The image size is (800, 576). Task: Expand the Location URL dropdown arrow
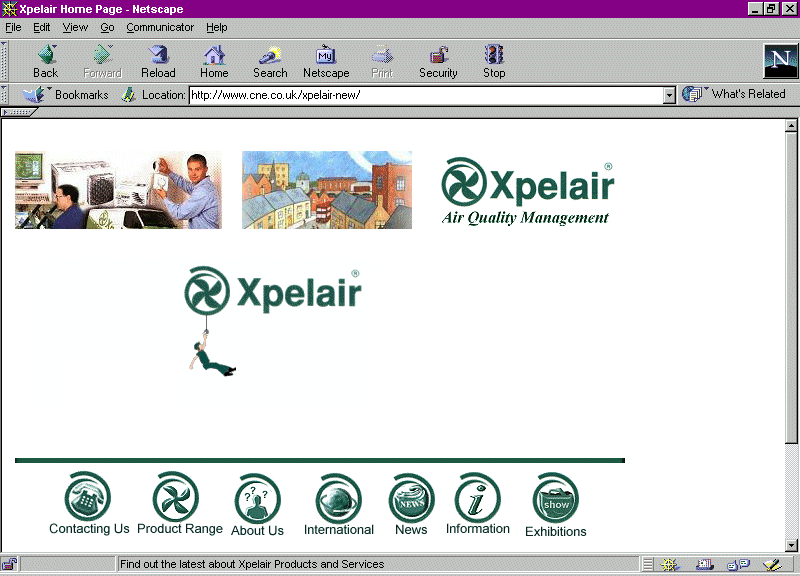click(669, 95)
